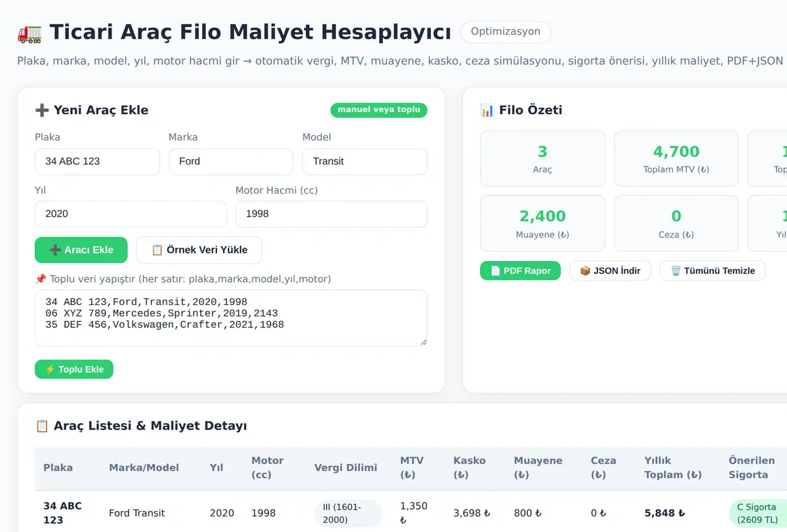Image resolution: width=787 pixels, height=532 pixels.
Task: Click the chart icon beside Filo Özeti
Action: (487, 110)
